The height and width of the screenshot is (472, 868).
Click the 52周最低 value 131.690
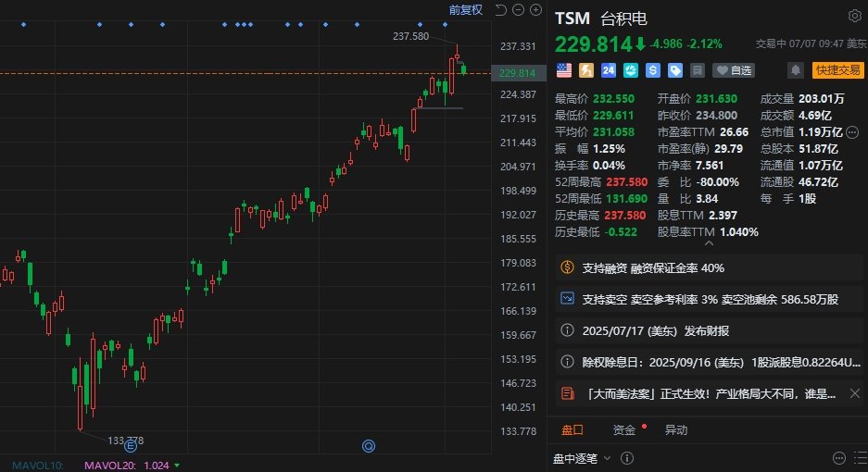click(x=626, y=199)
